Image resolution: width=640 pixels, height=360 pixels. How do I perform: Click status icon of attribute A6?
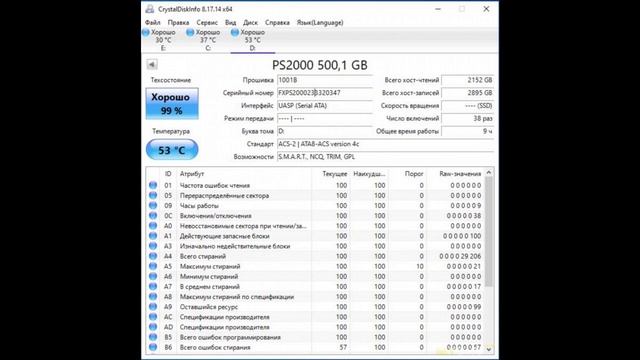pyautogui.click(x=153, y=276)
